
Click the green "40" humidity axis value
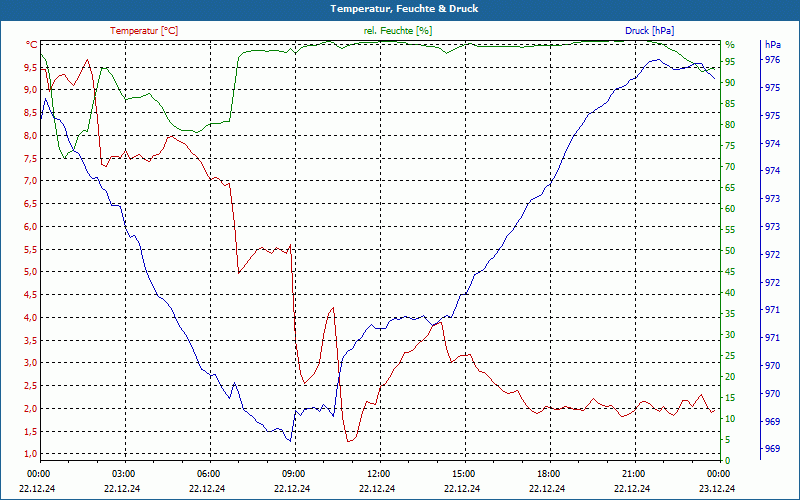[x=730, y=293]
